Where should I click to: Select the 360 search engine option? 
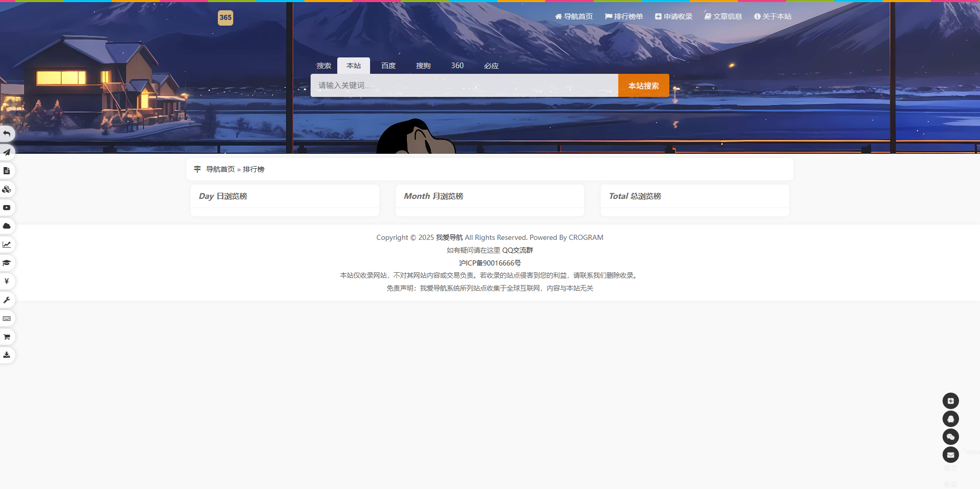[x=457, y=66]
